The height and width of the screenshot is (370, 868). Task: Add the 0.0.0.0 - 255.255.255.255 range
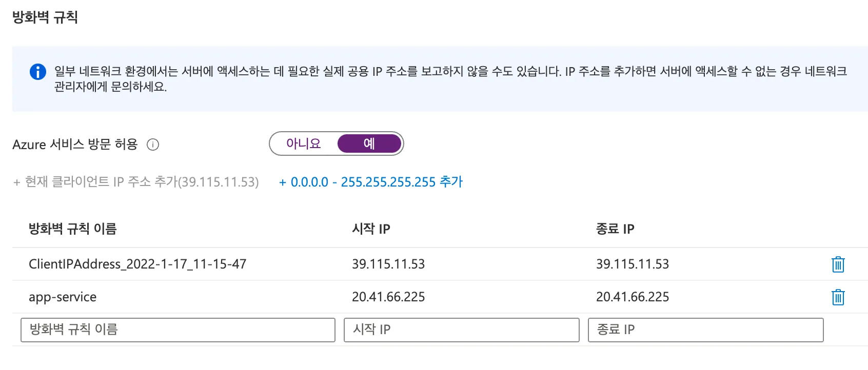pos(371,182)
